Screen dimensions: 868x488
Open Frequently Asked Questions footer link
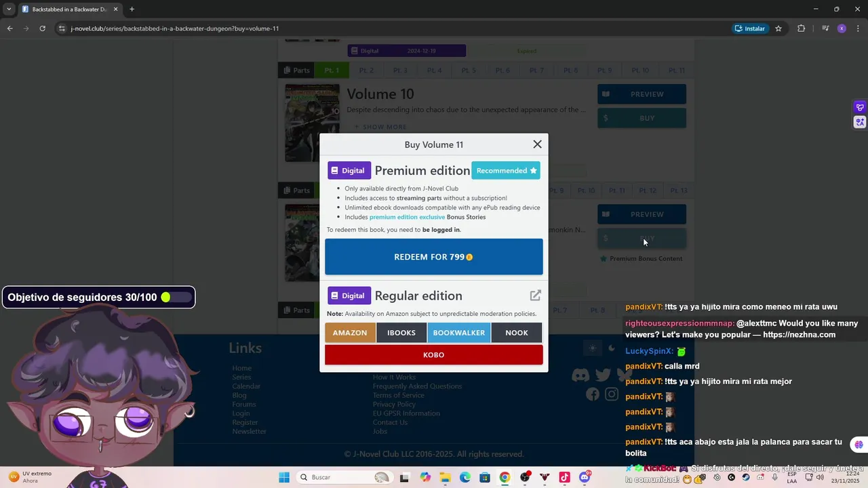tap(417, 386)
